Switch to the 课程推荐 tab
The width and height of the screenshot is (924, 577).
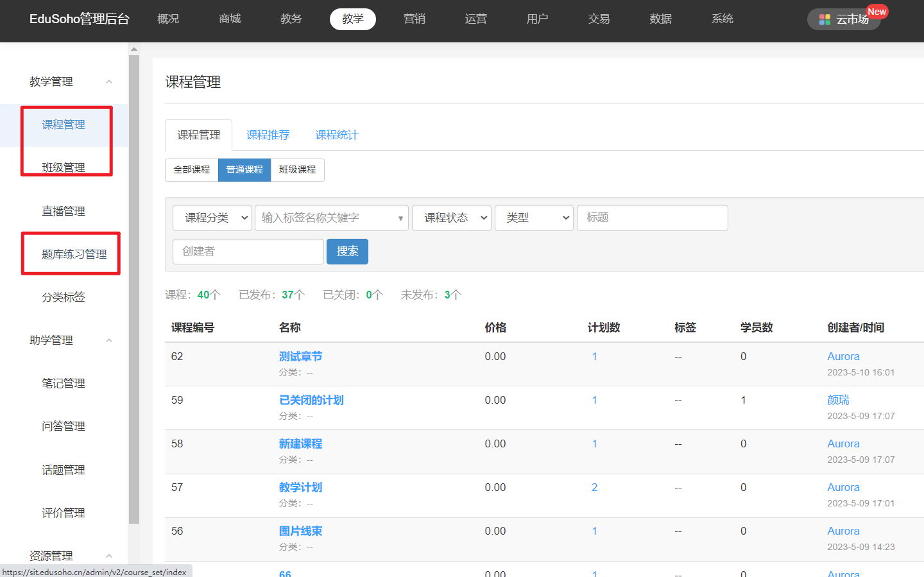pyautogui.click(x=268, y=135)
